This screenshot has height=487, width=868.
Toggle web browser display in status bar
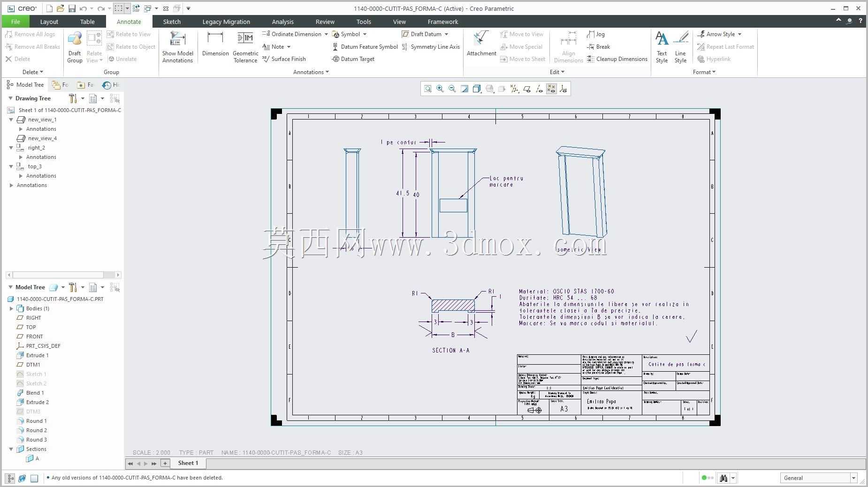[22, 478]
